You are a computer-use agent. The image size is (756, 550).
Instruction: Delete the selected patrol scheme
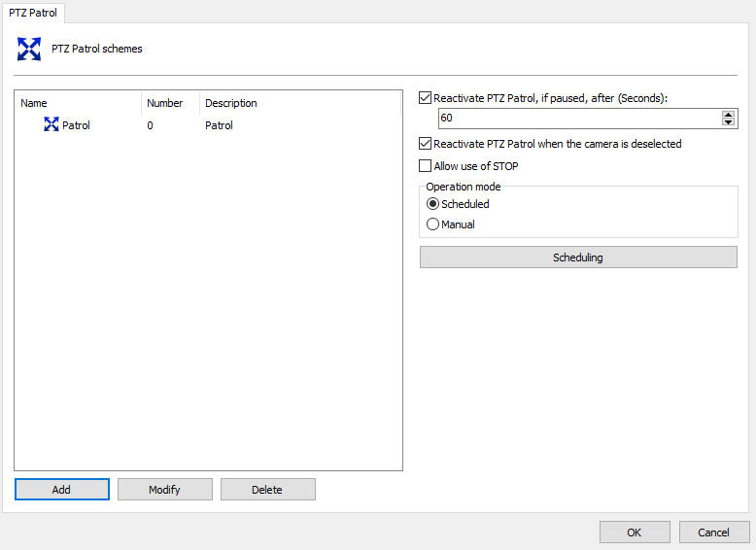pyautogui.click(x=267, y=490)
